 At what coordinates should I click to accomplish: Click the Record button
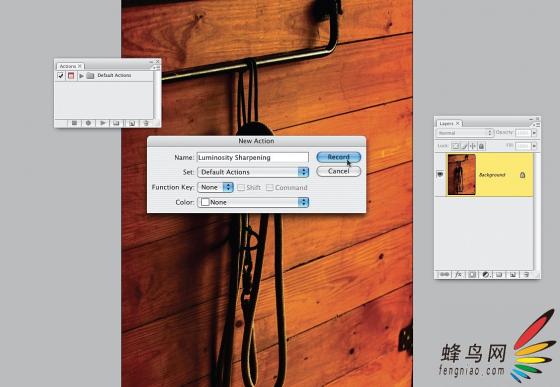(x=339, y=157)
